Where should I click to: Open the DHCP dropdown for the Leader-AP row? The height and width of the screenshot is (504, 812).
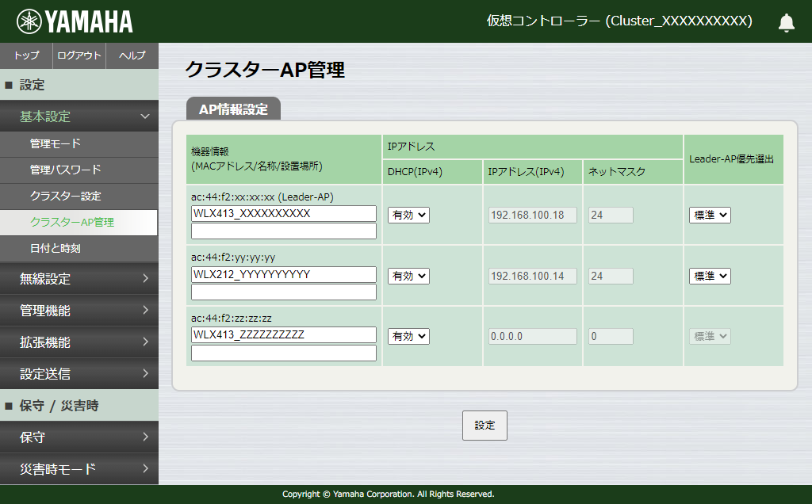pyautogui.click(x=408, y=215)
